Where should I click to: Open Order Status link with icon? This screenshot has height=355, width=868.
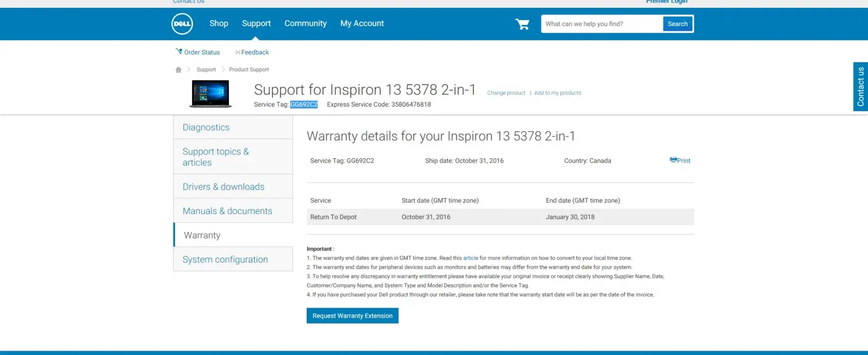[198, 52]
